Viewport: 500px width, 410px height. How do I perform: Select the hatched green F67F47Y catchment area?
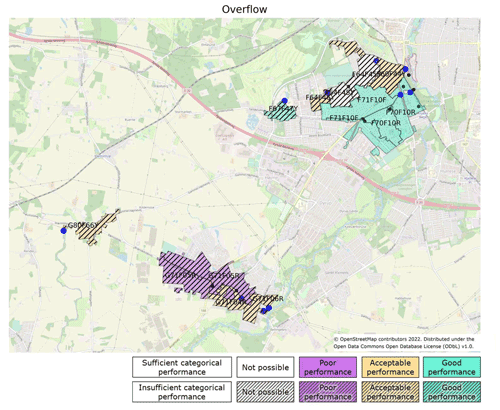281,113
